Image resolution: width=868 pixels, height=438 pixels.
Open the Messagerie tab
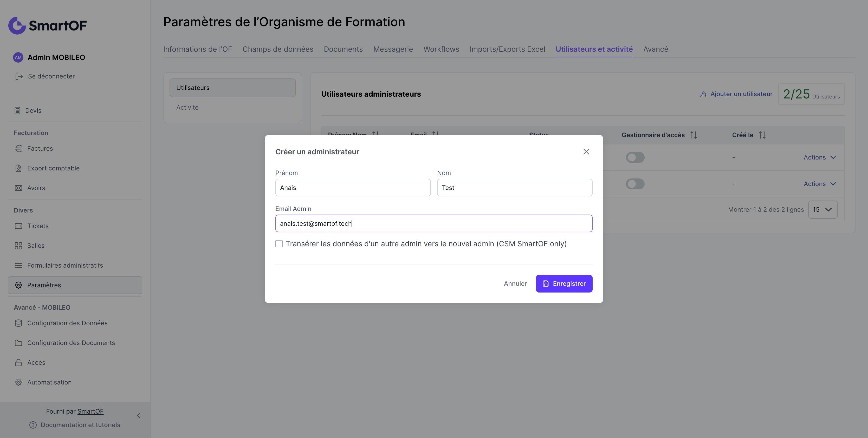(x=393, y=49)
